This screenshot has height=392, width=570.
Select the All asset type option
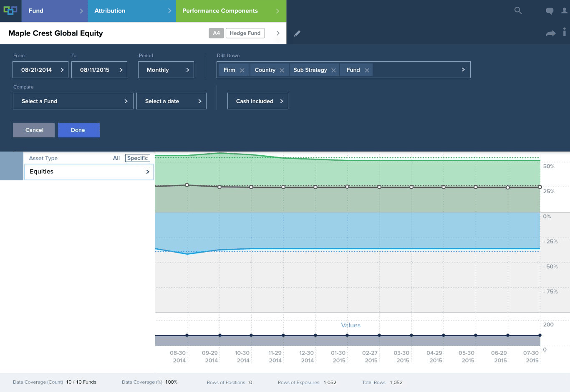pyautogui.click(x=116, y=158)
